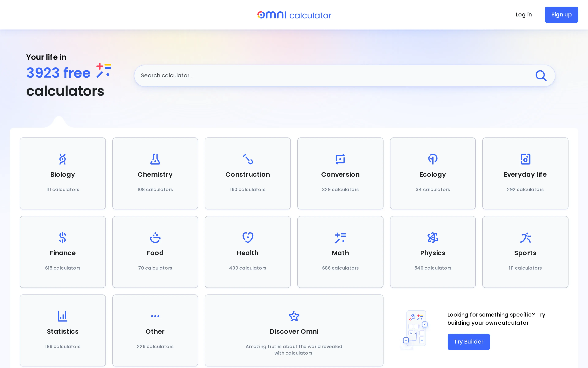
Task: Click the '3923 free' headline text
Action: [x=58, y=73]
